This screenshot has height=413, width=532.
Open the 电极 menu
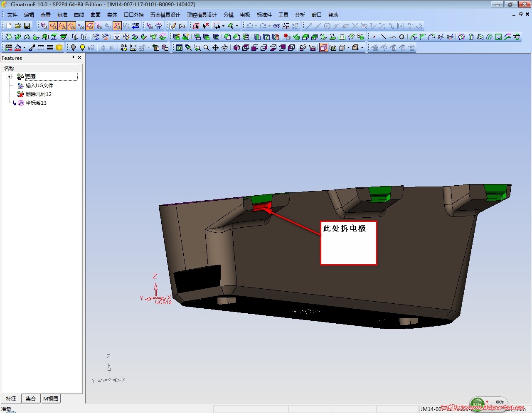pos(245,15)
